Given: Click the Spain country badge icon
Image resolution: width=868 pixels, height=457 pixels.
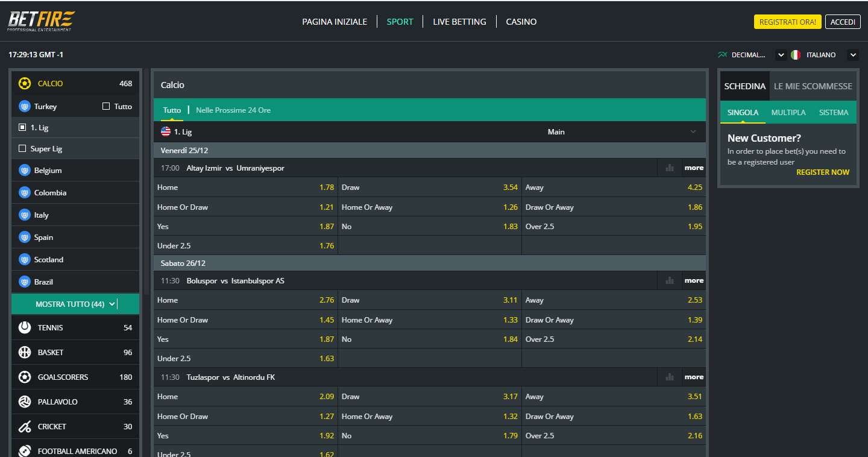Looking at the screenshot, I should (25, 238).
